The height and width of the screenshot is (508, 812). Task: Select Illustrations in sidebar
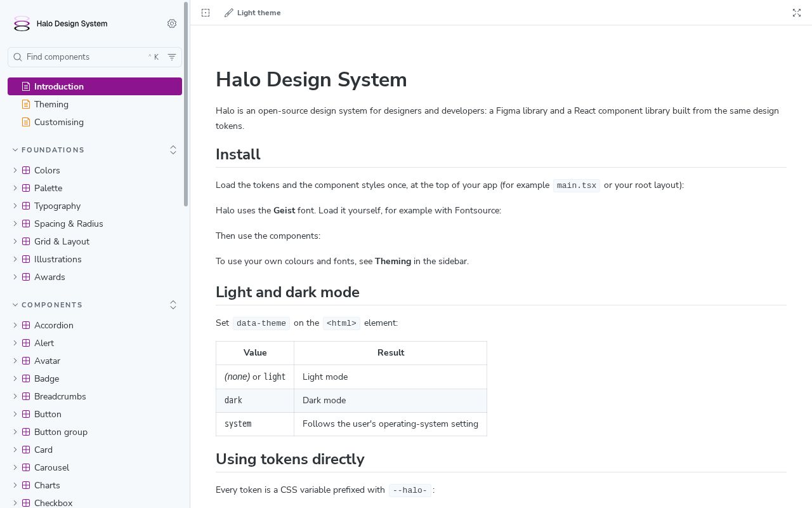[95, 259]
